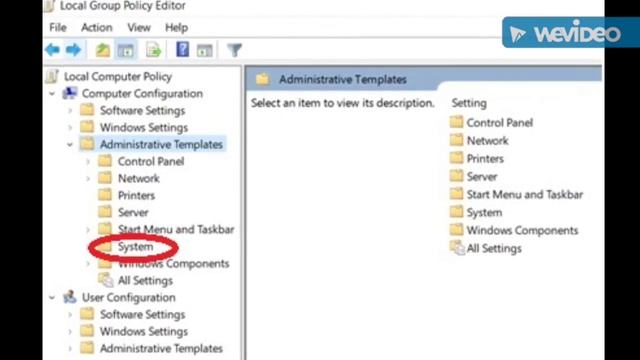Click the Forward arrow toolbar icon
640x360 pixels.
73,50
